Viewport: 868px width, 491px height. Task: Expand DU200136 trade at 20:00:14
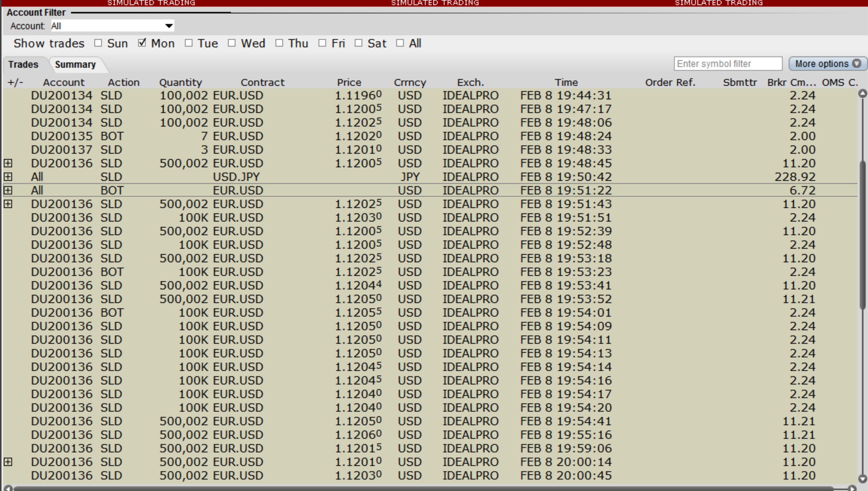tap(8, 462)
